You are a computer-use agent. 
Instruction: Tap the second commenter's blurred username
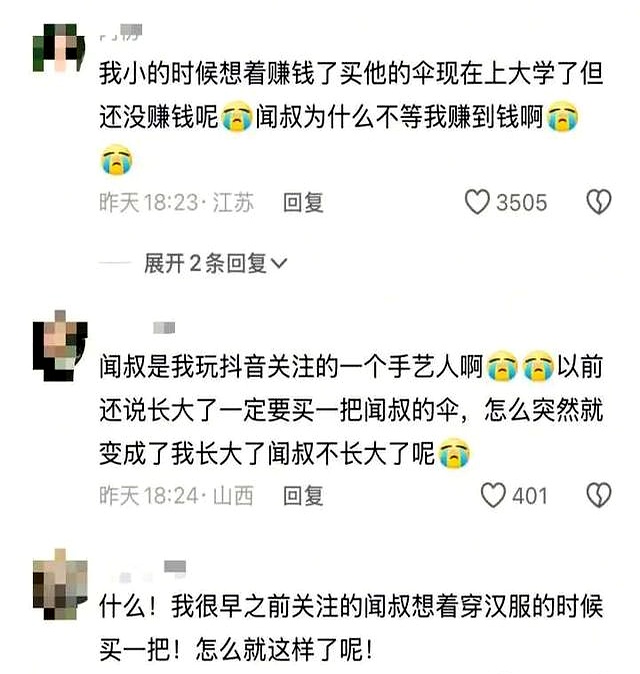tap(164, 328)
